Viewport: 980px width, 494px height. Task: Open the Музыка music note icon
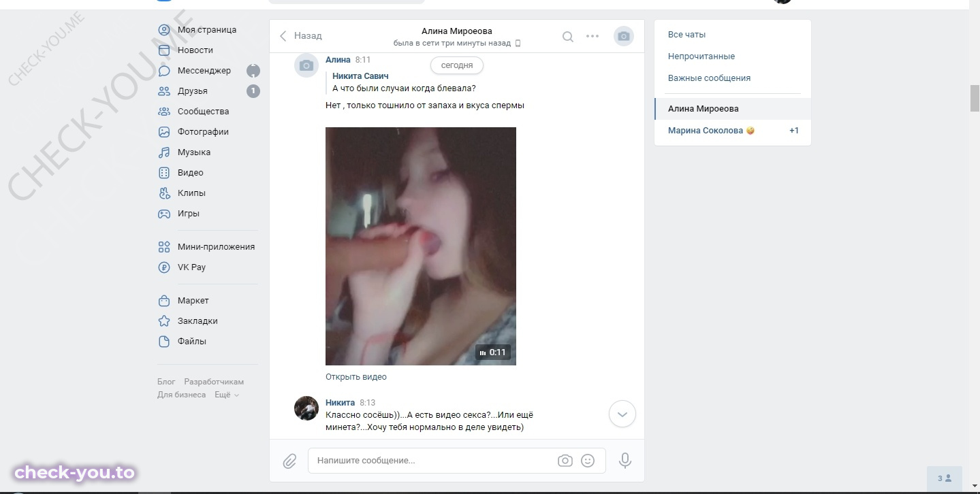tap(164, 152)
